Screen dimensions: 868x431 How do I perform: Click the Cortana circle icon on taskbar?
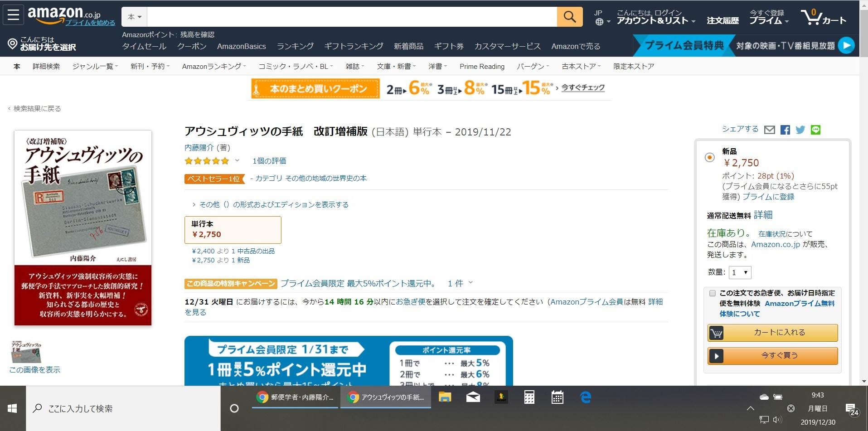click(x=234, y=408)
